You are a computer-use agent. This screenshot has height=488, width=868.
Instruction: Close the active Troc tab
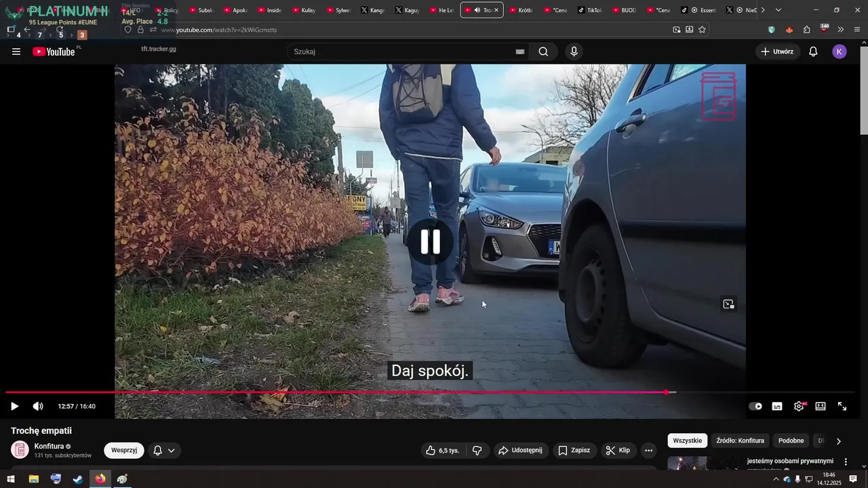[x=496, y=10]
